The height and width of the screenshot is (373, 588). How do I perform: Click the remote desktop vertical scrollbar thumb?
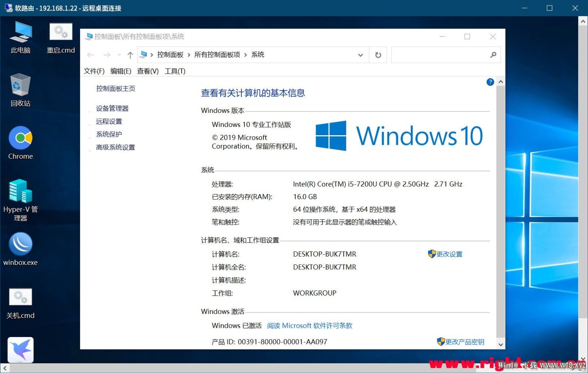[x=583, y=172]
